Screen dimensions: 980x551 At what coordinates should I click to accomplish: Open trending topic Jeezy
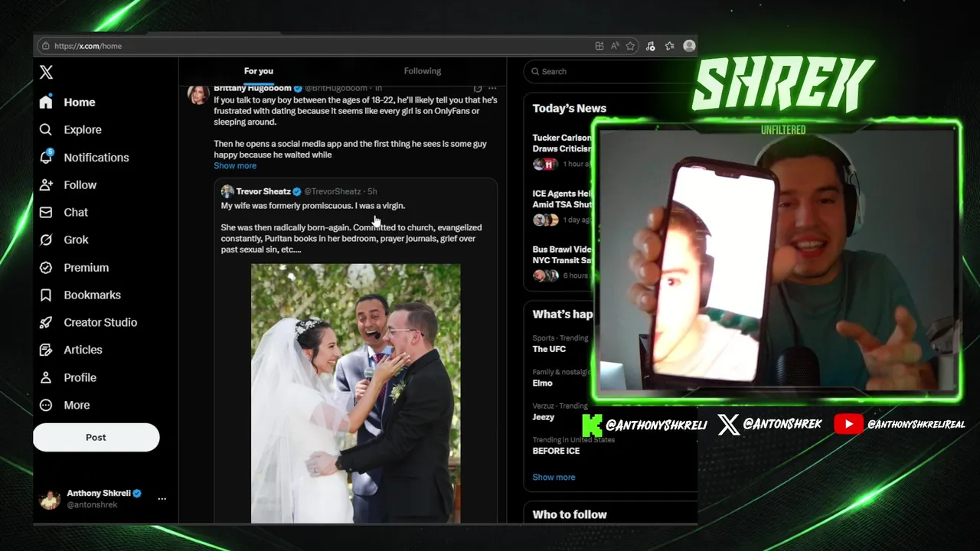click(544, 417)
